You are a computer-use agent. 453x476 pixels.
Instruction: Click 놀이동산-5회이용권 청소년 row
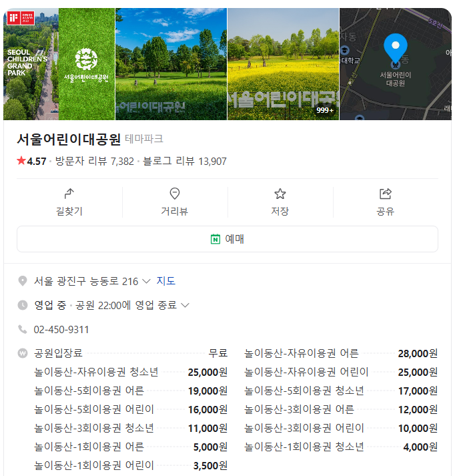(341, 391)
